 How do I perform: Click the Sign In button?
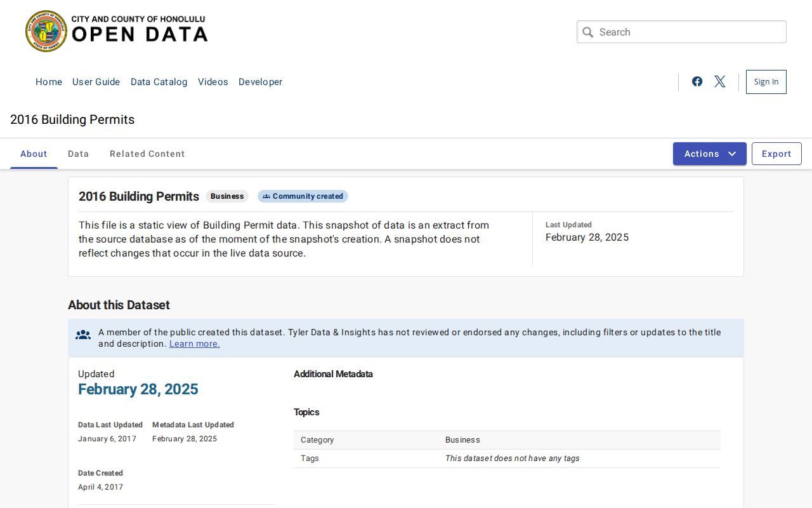[766, 82]
